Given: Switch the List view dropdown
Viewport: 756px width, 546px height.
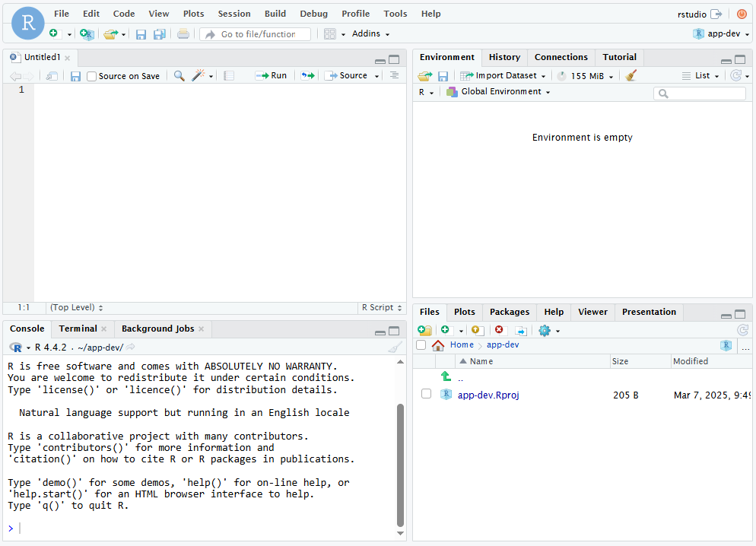Looking at the screenshot, I should coord(700,75).
